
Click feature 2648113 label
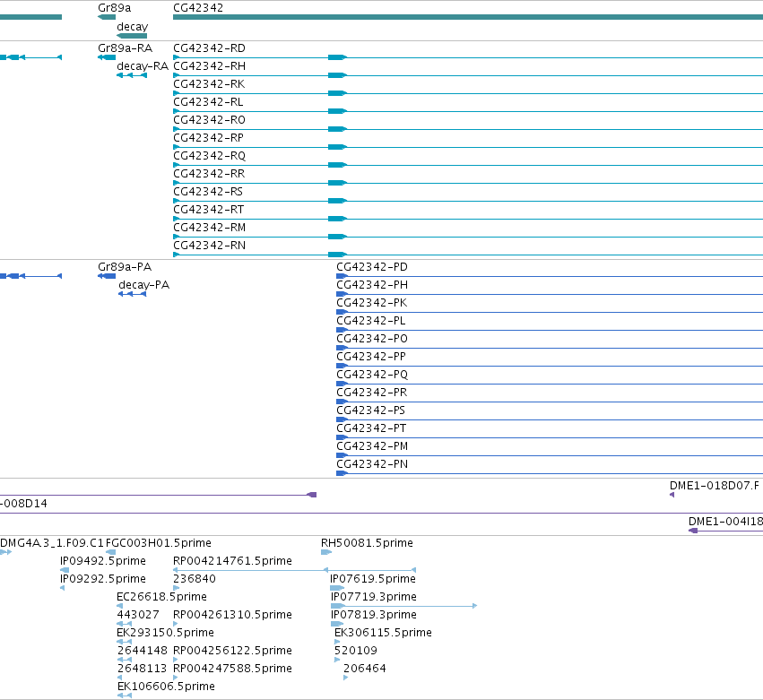tap(142, 669)
